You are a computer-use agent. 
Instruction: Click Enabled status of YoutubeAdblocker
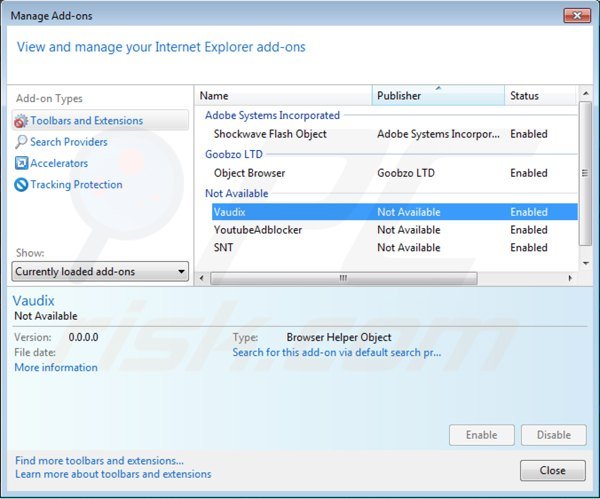[x=529, y=230]
